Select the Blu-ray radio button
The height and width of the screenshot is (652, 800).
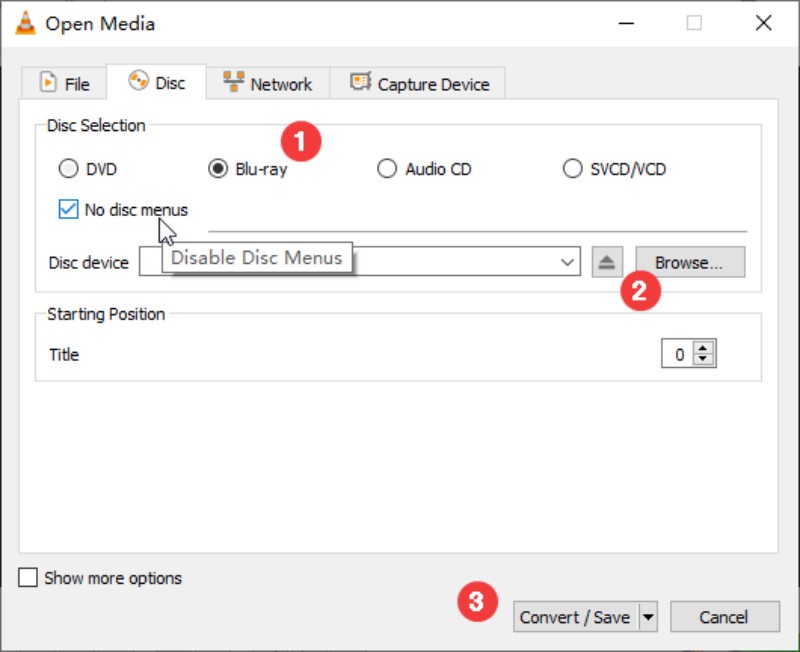pyautogui.click(x=218, y=168)
